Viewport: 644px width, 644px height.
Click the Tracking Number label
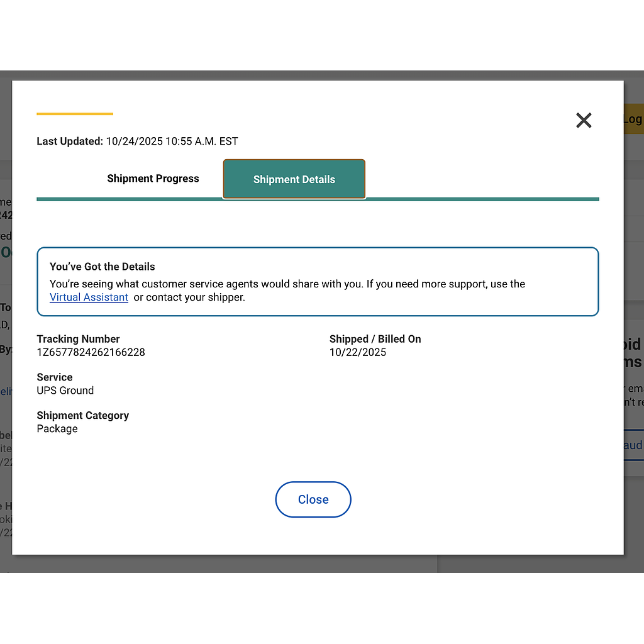tap(78, 339)
